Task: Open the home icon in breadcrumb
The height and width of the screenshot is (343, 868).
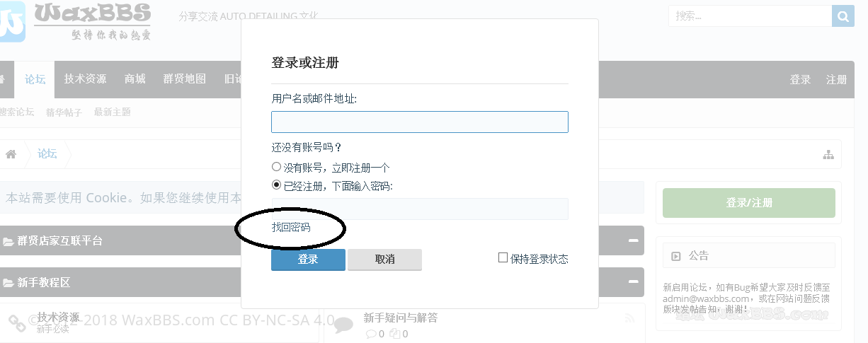Action: (11, 154)
